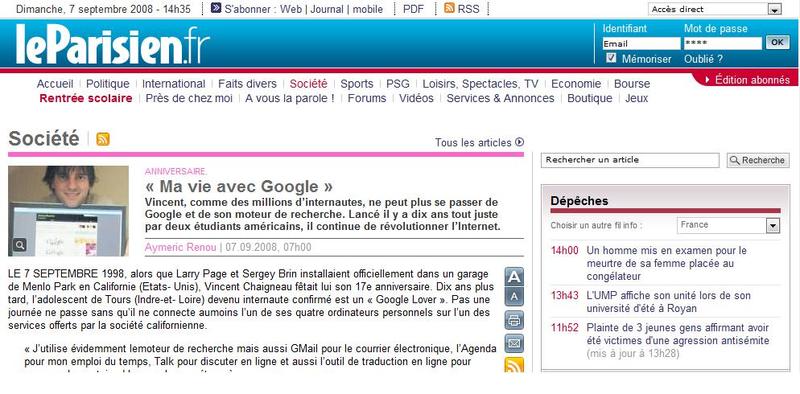Screen dimensions: 800x394
Task: Print the article using printer icon
Action: pyautogui.click(x=514, y=321)
